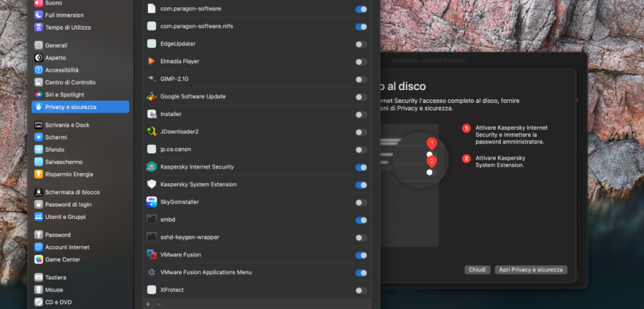Open Mouse settings
Viewport: 644px width, 309px height.
click(80, 290)
